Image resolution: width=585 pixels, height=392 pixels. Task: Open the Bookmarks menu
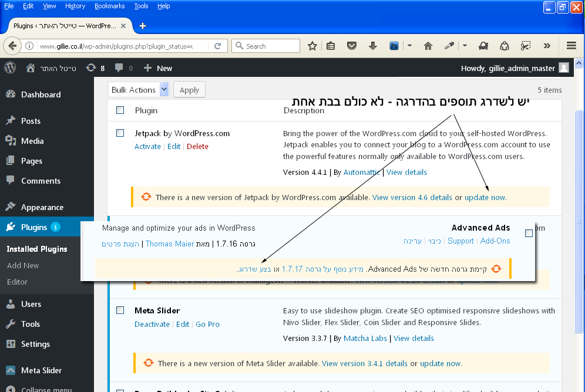point(109,6)
